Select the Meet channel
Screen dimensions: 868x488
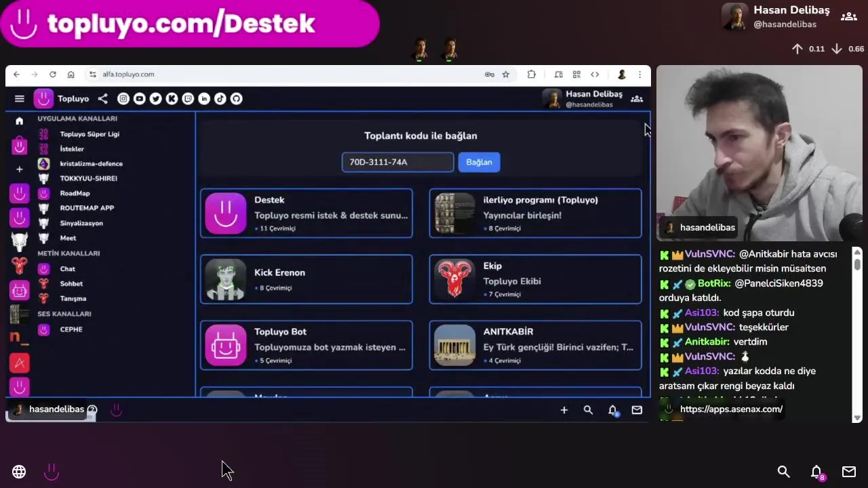68,239
